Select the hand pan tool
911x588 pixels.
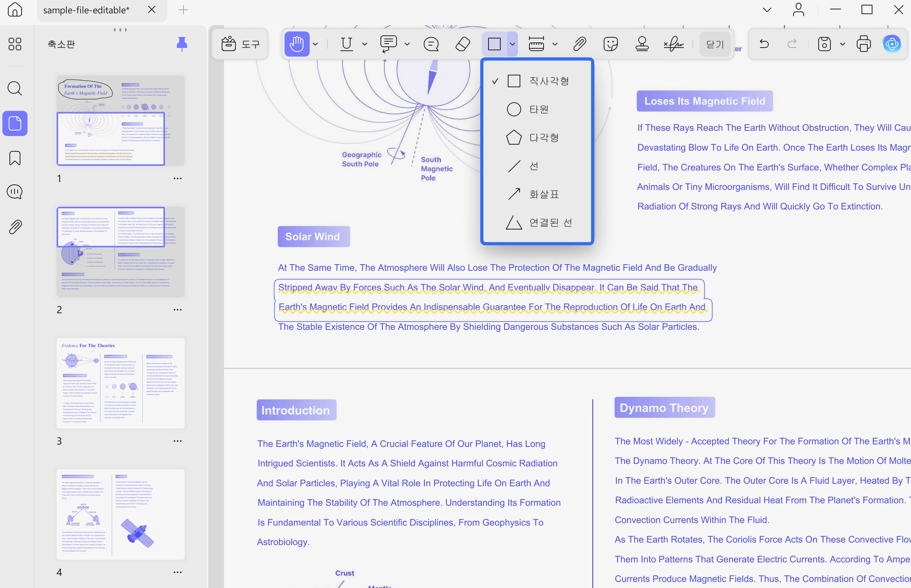tap(297, 44)
